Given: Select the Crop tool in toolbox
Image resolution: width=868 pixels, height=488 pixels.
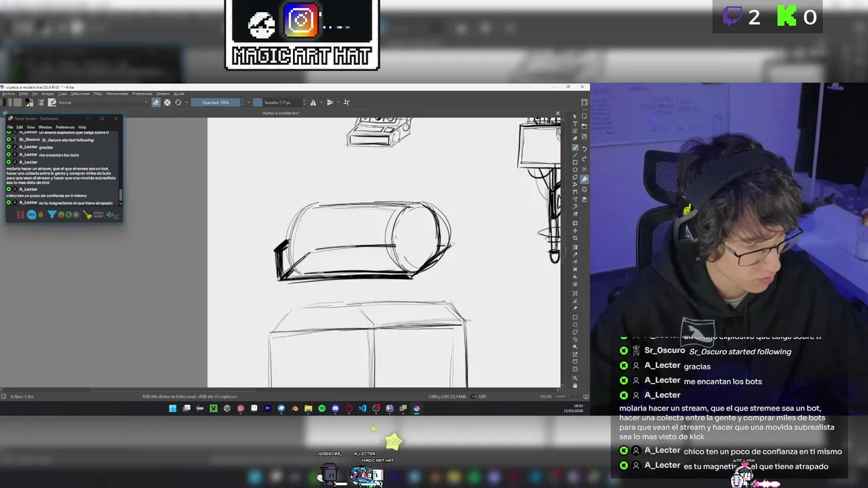Looking at the screenshot, I should [575, 238].
